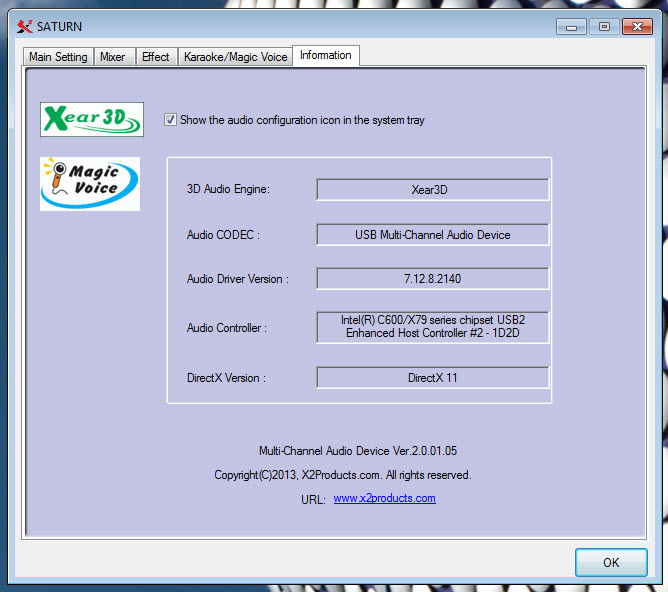The width and height of the screenshot is (668, 592).
Task: Click the Magic Voice logo
Action: click(90, 184)
